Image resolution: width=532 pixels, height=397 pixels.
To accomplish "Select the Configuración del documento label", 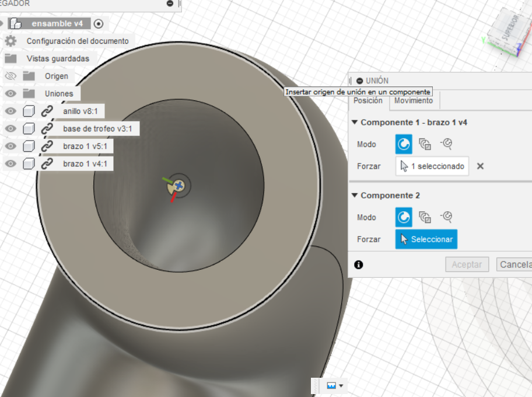I will (x=78, y=41).
